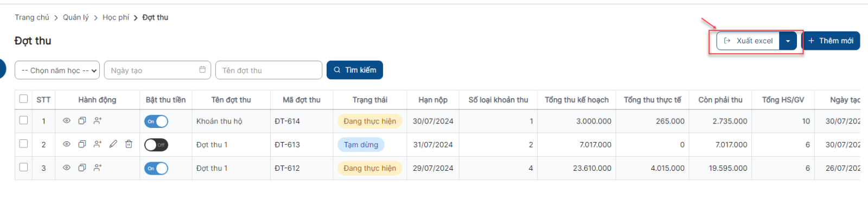Click add-person icon for row 1
The width and height of the screenshot is (868, 212).
click(98, 121)
